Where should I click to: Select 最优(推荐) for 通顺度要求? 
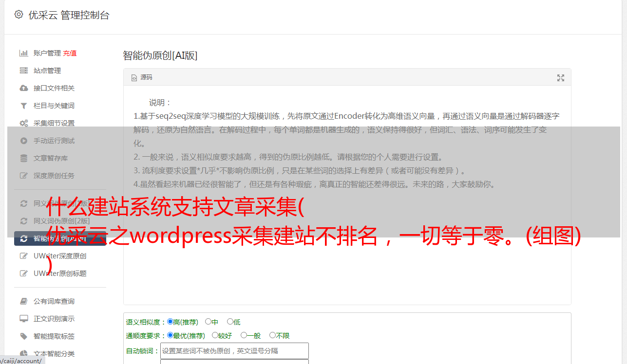point(170,335)
